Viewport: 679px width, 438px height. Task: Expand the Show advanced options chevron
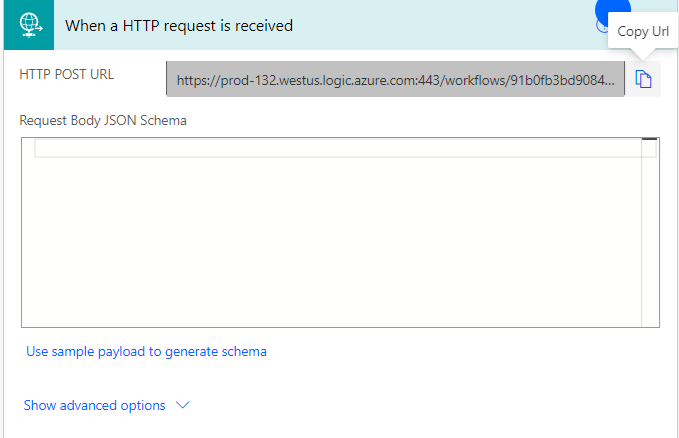(x=183, y=405)
